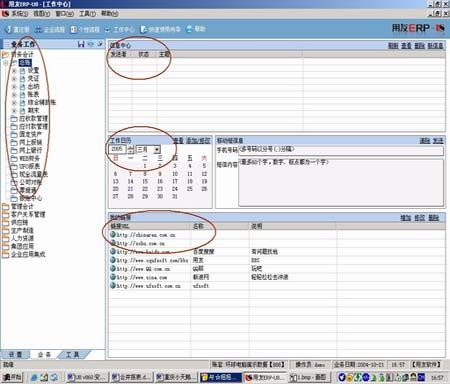Expand the 账表 node under 总账
This screenshot has height=384, width=450.
tap(14, 95)
